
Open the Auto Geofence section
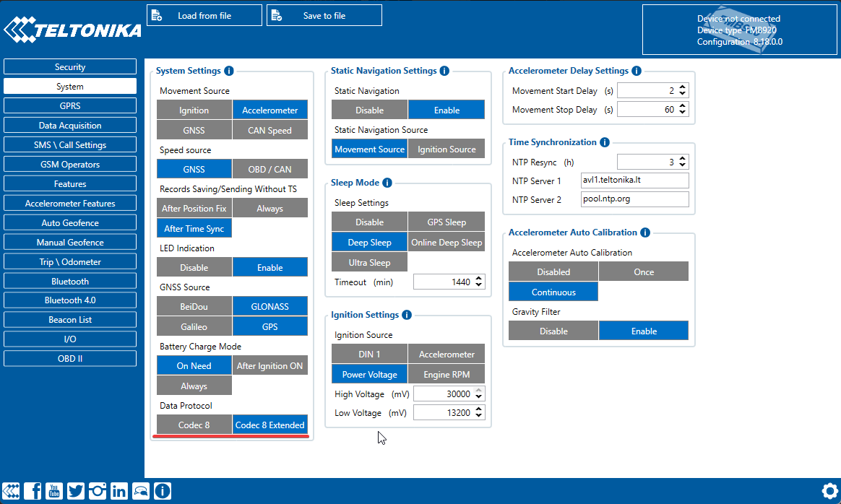click(x=70, y=223)
